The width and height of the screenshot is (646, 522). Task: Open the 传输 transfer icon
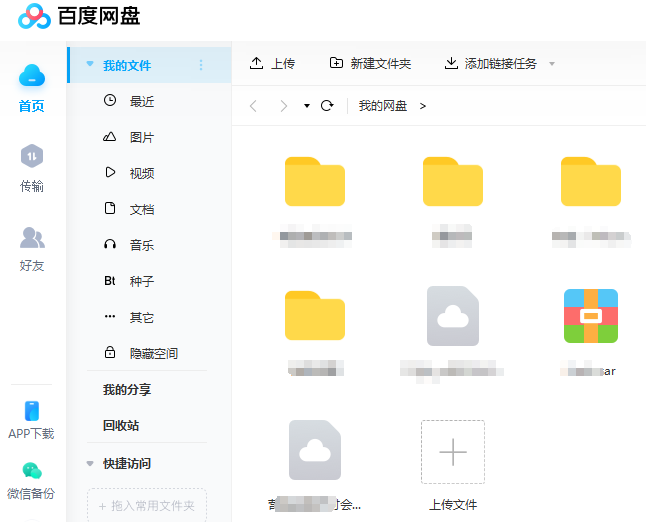(32, 157)
